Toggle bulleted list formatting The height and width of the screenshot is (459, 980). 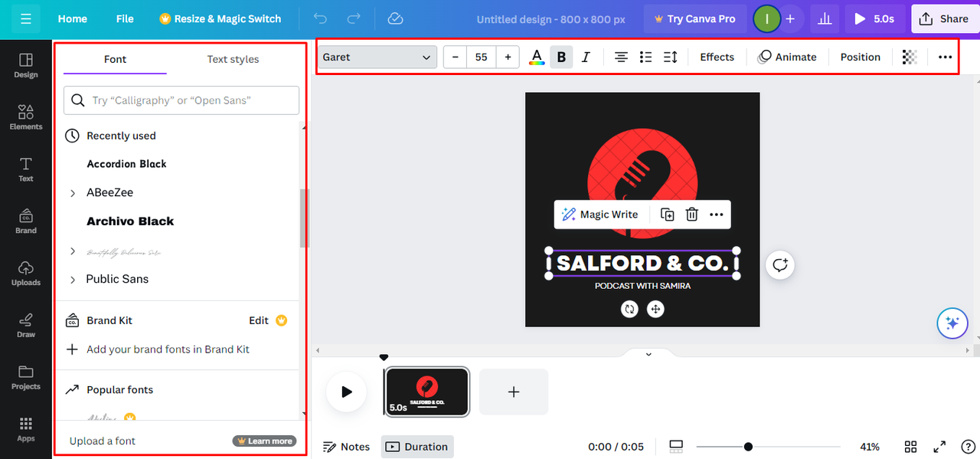coord(645,57)
